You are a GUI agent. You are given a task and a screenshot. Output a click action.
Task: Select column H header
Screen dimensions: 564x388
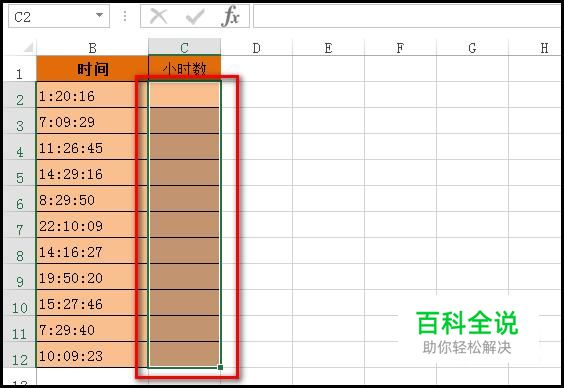click(x=536, y=48)
